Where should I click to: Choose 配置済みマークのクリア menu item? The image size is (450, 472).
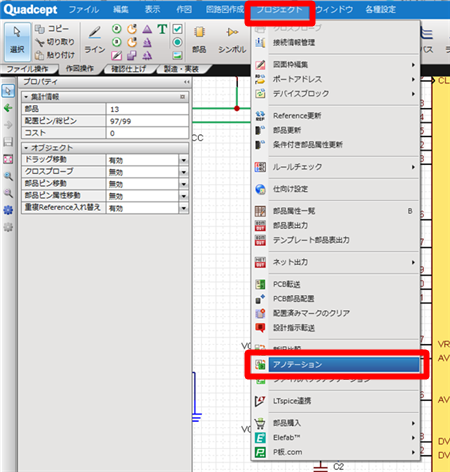(x=336, y=313)
